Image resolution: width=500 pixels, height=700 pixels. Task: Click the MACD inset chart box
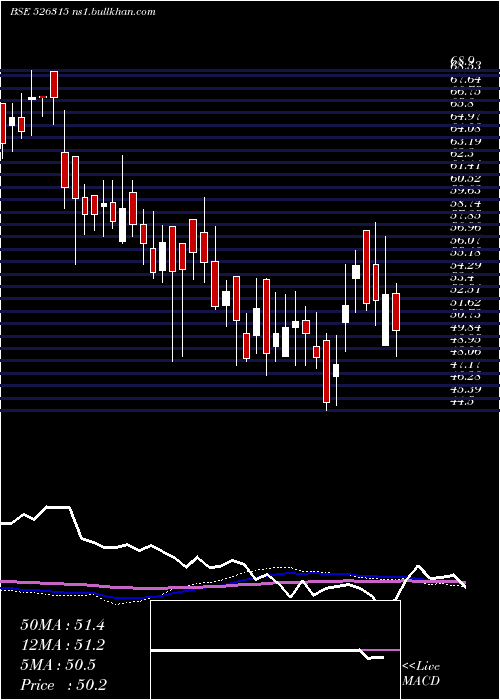coord(275,650)
